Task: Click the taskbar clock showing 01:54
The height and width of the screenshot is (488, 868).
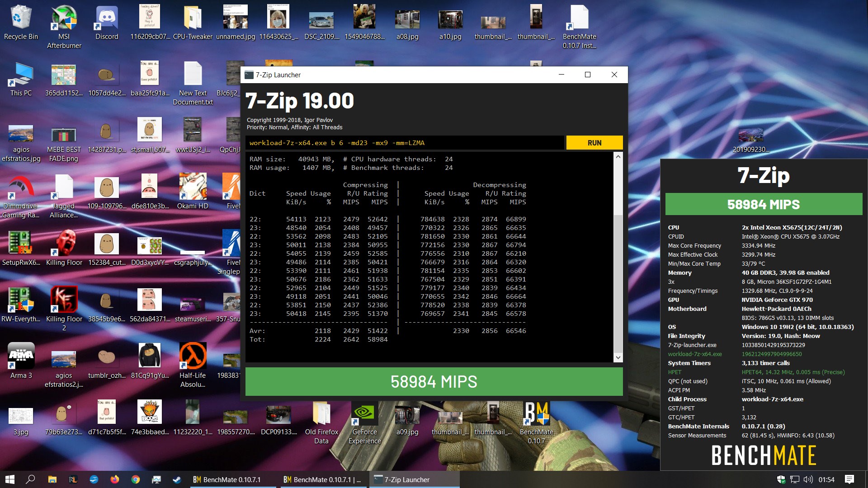Action: point(826,479)
